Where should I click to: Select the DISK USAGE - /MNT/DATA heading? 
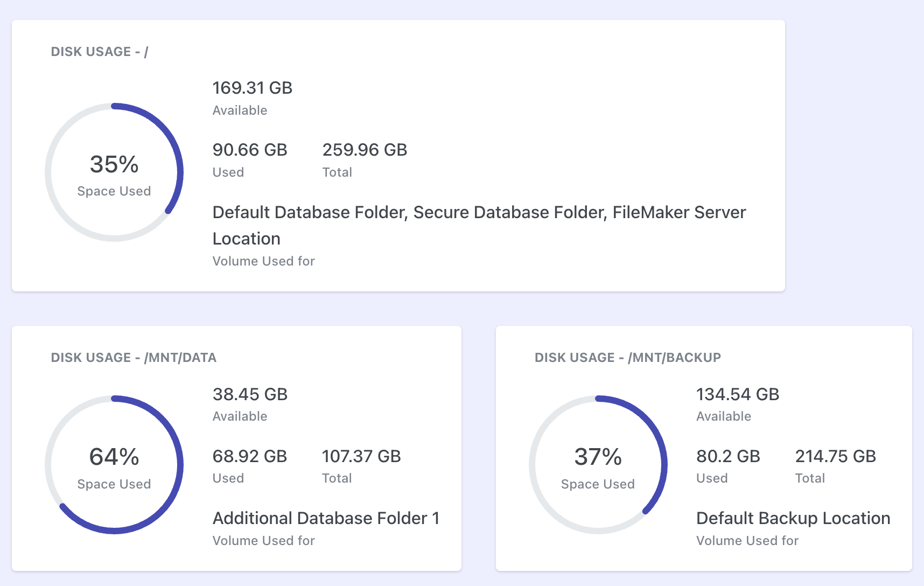(x=134, y=358)
